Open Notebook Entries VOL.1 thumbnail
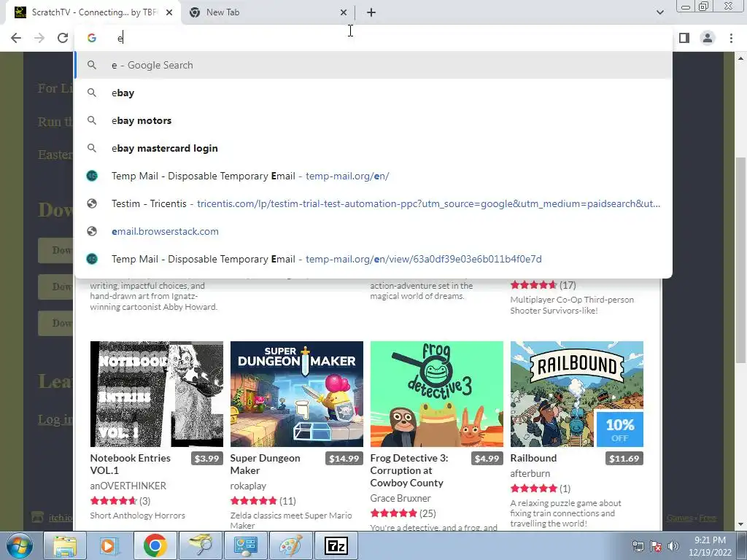Screen dimensions: 747x560 157,394
